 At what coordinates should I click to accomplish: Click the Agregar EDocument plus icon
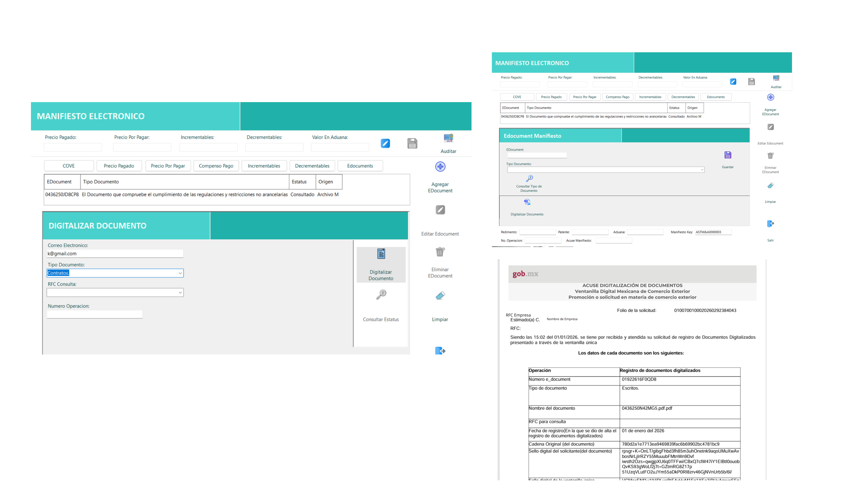pyautogui.click(x=440, y=166)
